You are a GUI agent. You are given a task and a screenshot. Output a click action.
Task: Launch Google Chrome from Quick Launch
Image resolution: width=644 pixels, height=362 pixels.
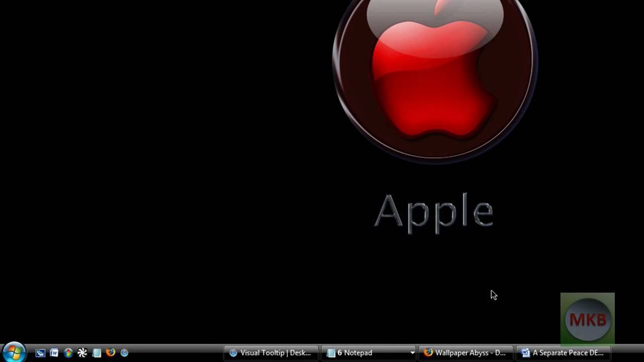68,353
